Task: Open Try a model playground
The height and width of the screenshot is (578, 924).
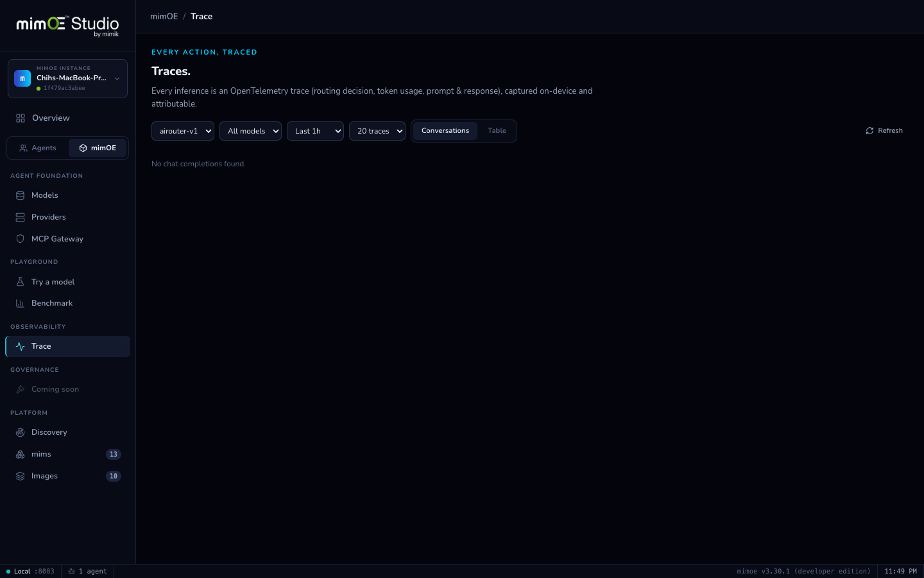Action: click(x=67, y=282)
